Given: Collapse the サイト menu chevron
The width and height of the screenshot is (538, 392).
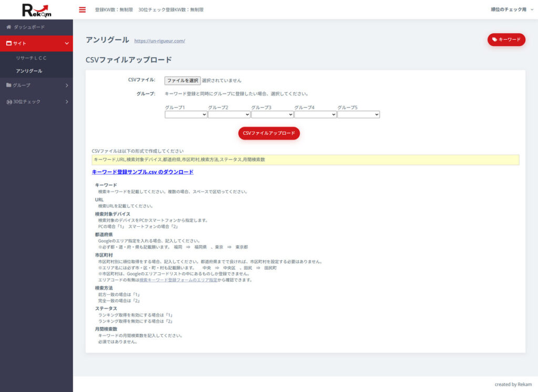Looking at the screenshot, I should [x=66, y=43].
